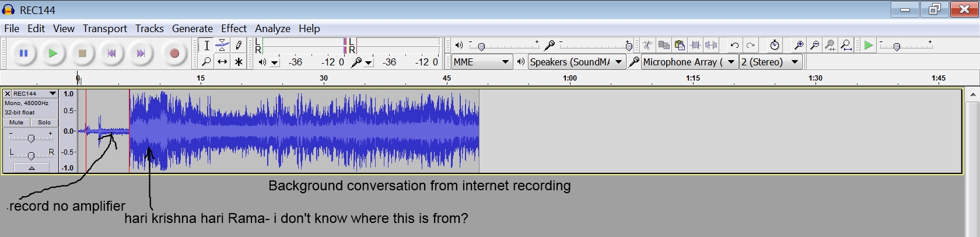
Task: Toggle the Pause button
Action: [x=24, y=54]
